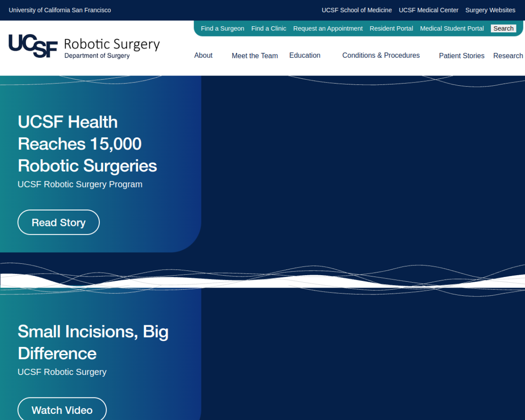Click 'UCSF Robotic Surgery Program' subtitle
This screenshot has height=420, width=525.
click(80, 185)
